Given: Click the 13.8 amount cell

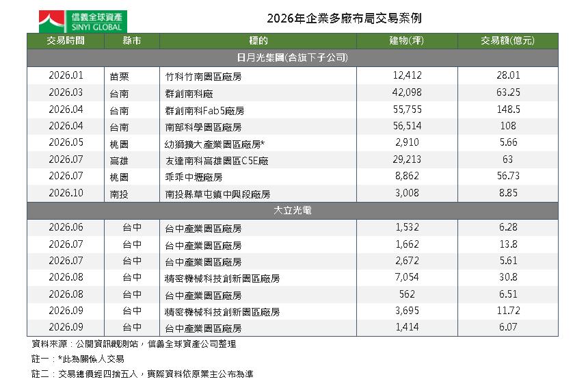Looking at the screenshot, I should (508, 245).
